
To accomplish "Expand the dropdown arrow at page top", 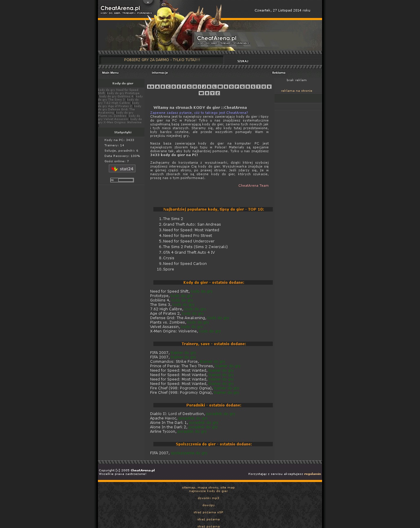I will pyautogui.click(x=148, y=2).
